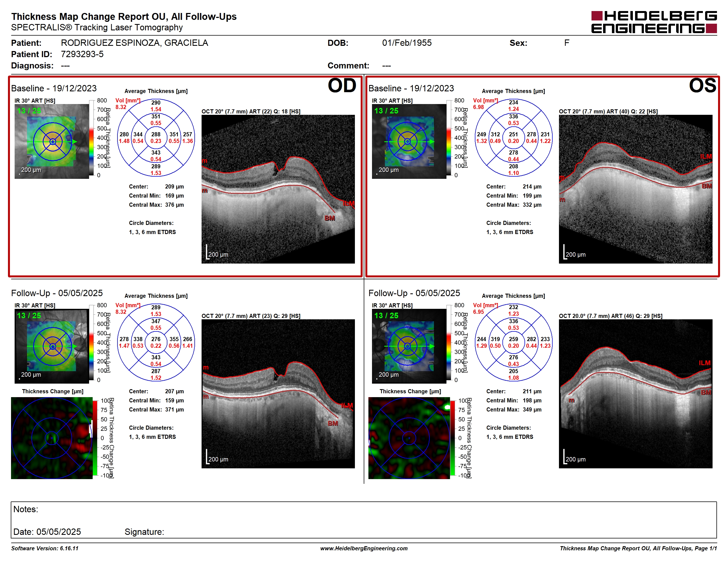Click the OD baseline retina thickness color scale

[x=91, y=138]
